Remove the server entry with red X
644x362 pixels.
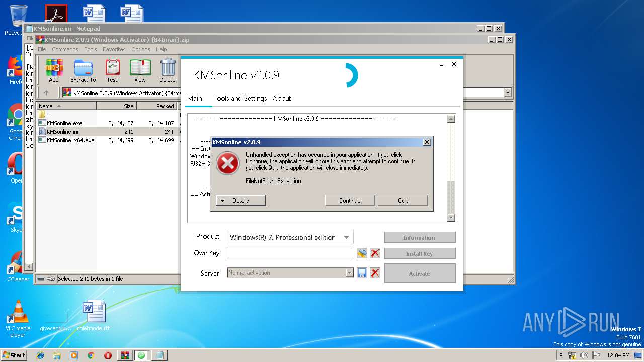click(375, 273)
